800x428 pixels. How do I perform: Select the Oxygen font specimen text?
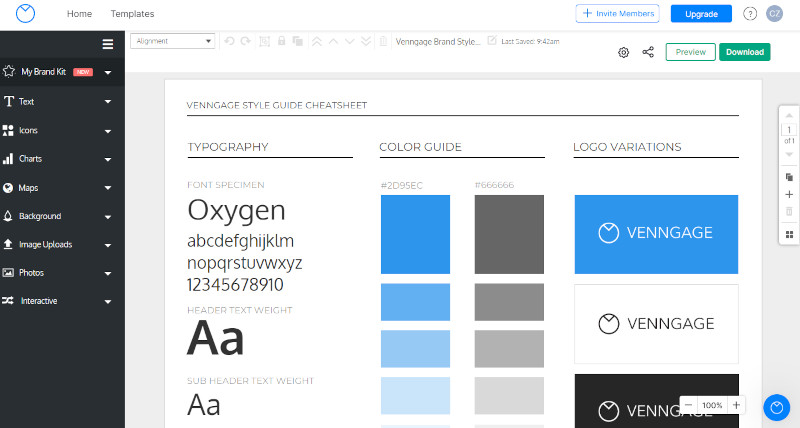(236, 210)
